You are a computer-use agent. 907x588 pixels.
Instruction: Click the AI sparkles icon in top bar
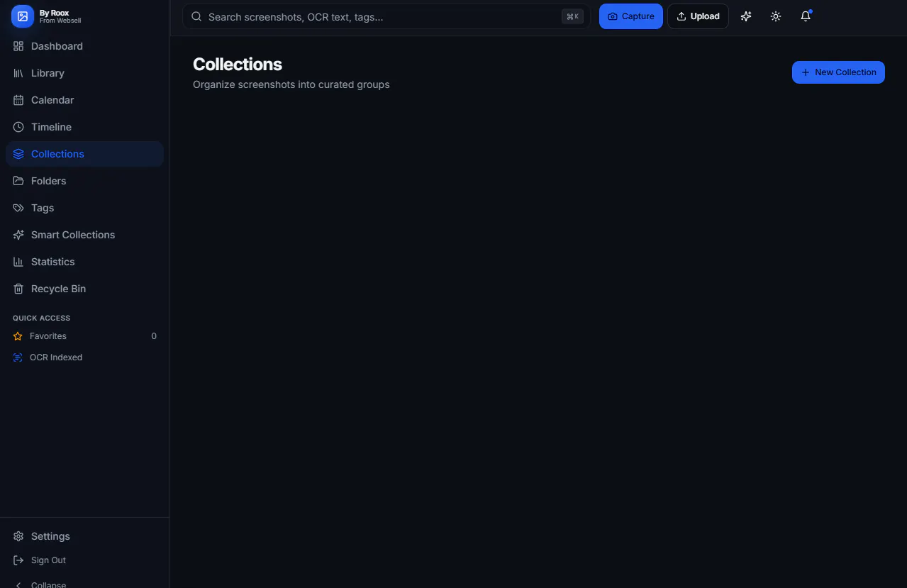click(746, 16)
